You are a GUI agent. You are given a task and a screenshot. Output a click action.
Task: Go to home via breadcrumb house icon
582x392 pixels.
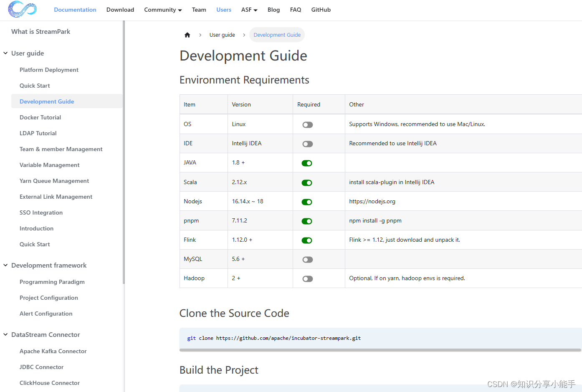[x=187, y=35]
